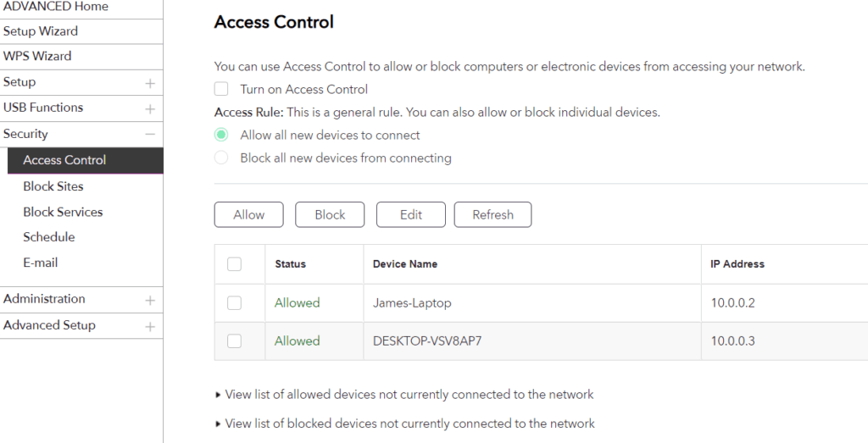Open the Block Sites menu item

[x=53, y=186]
